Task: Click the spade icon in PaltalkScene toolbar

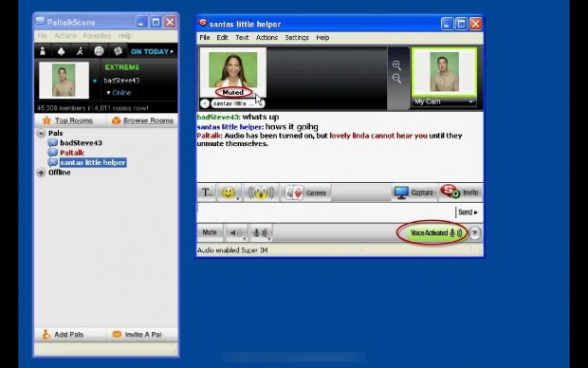Action: [61, 51]
